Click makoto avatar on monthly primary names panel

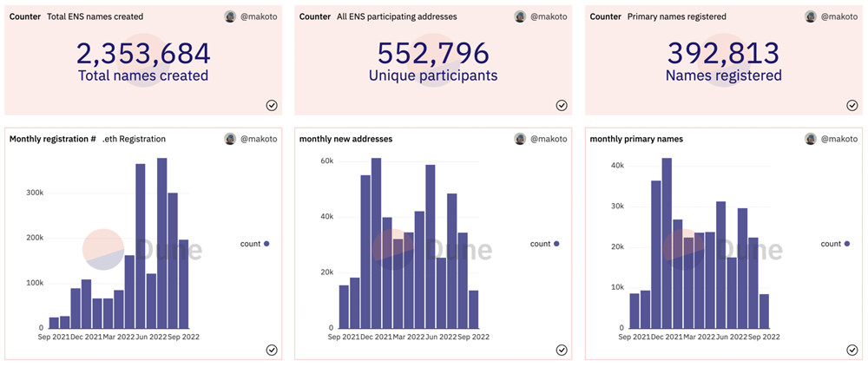(811, 139)
